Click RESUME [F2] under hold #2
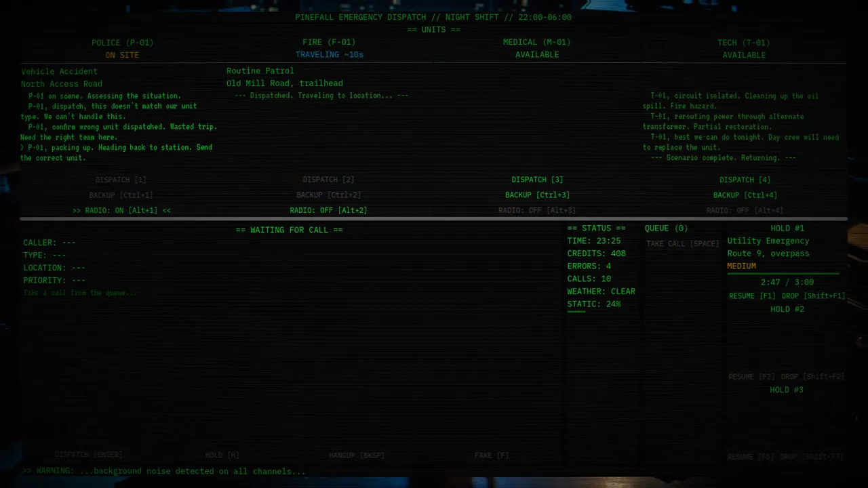The height and width of the screenshot is (488, 868). click(x=751, y=377)
